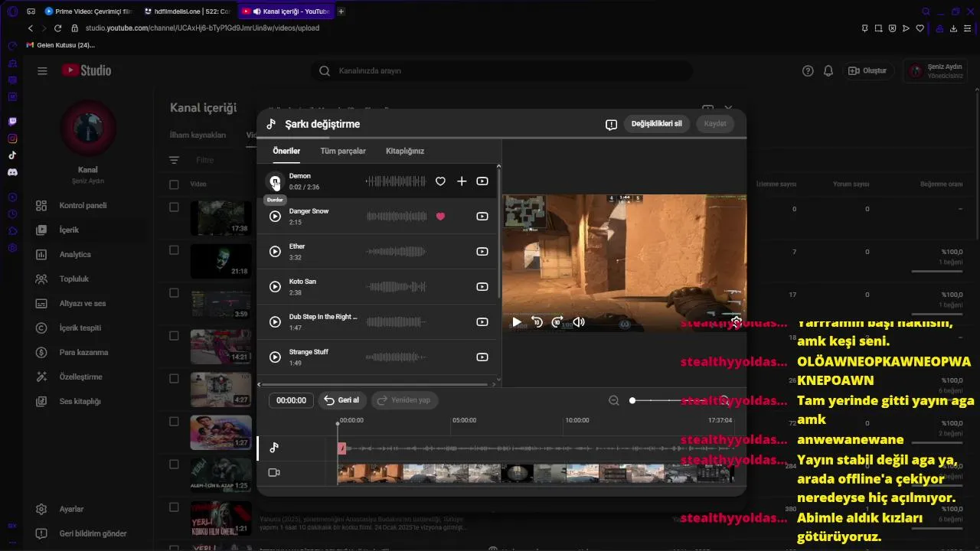
Task: Play the Ether track preview
Action: click(275, 252)
